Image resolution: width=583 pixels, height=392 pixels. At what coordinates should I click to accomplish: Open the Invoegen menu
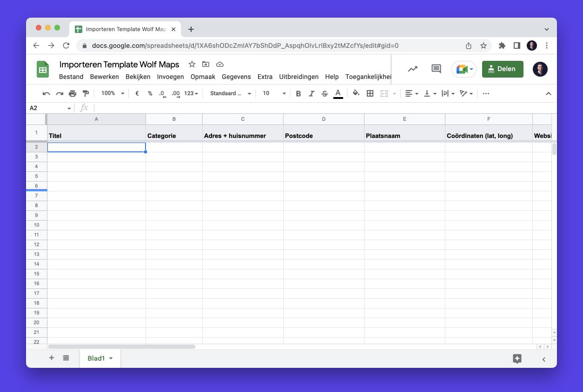(x=170, y=77)
